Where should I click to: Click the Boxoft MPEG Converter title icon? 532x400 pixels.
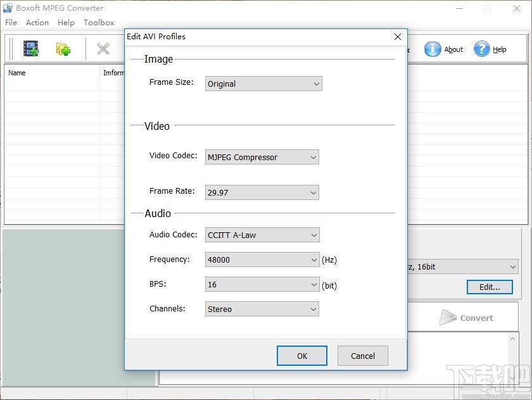(8, 8)
